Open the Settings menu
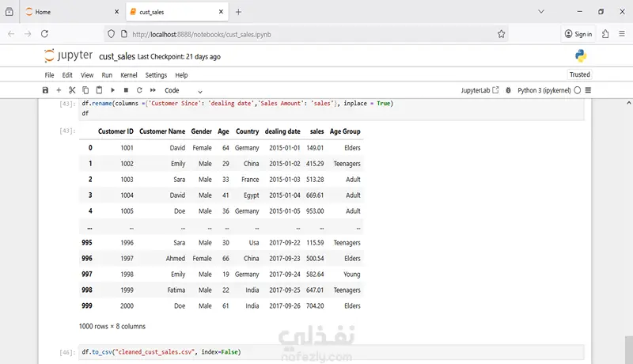 tap(156, 75)
